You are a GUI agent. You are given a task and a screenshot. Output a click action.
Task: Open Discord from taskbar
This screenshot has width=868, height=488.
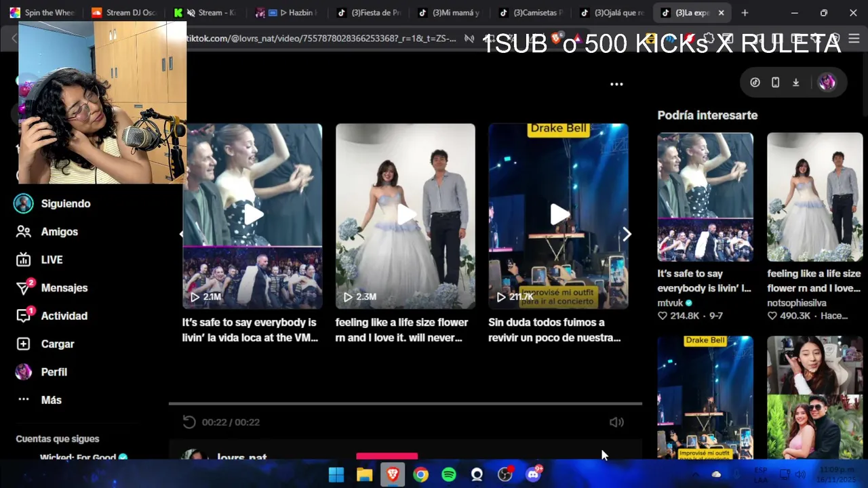click(534, 474)
